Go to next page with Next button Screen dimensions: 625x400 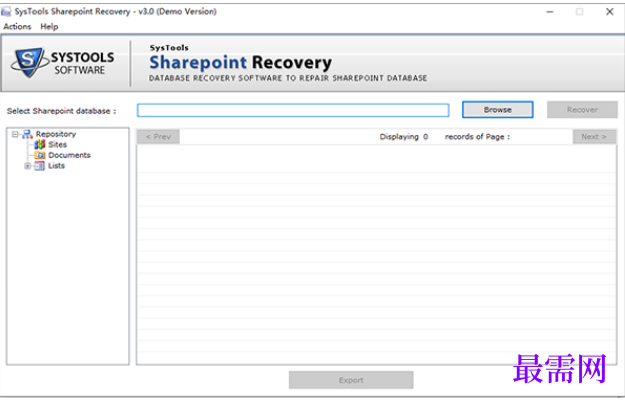coord(594,137)
